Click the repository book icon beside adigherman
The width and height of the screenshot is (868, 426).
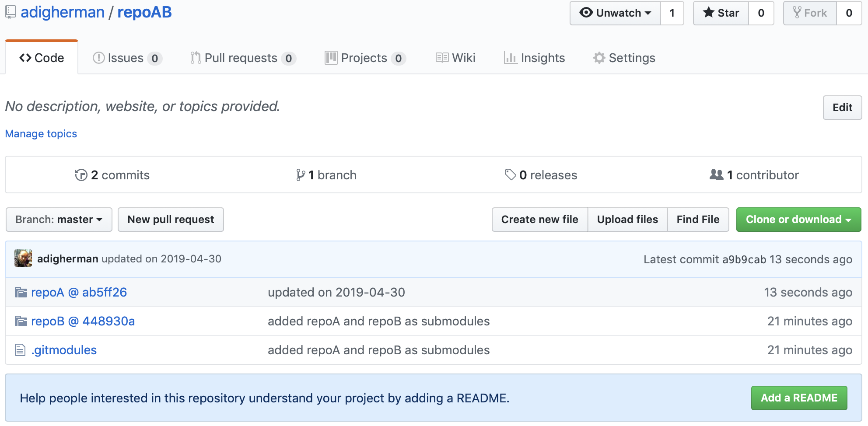(10, 12)
